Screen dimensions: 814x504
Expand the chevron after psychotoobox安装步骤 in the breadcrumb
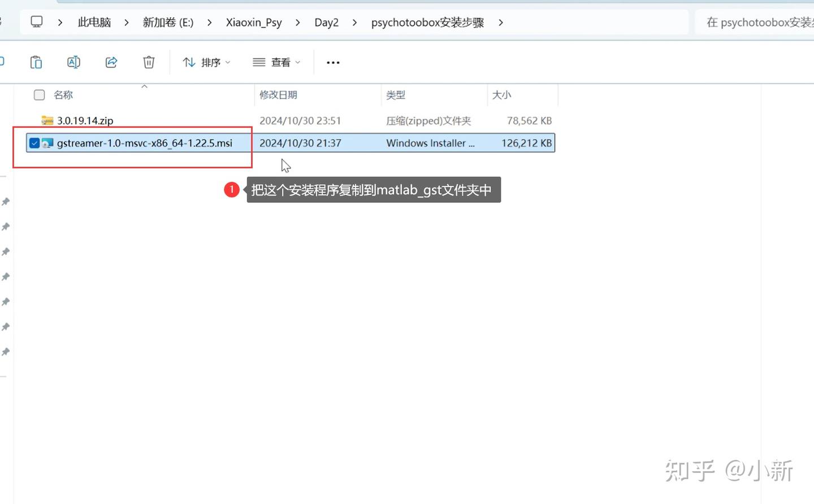pyautogui.click(x=501, y=22)
